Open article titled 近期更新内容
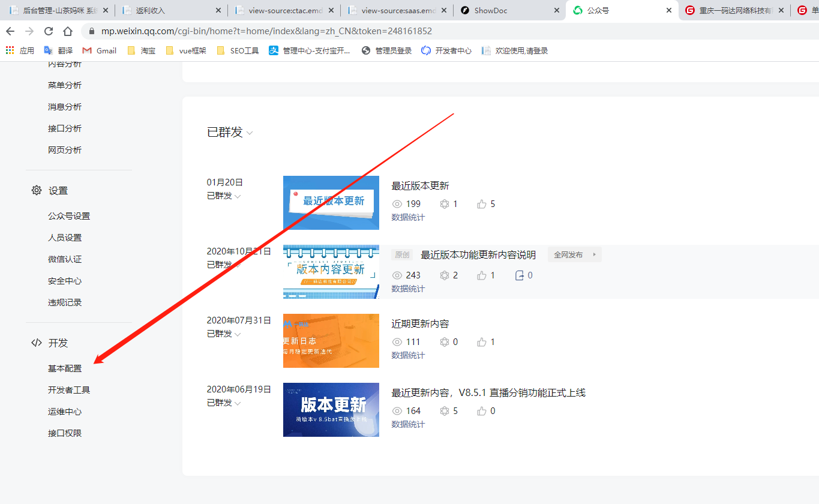Viewport: 819px width, 504px height. point(420,324)
